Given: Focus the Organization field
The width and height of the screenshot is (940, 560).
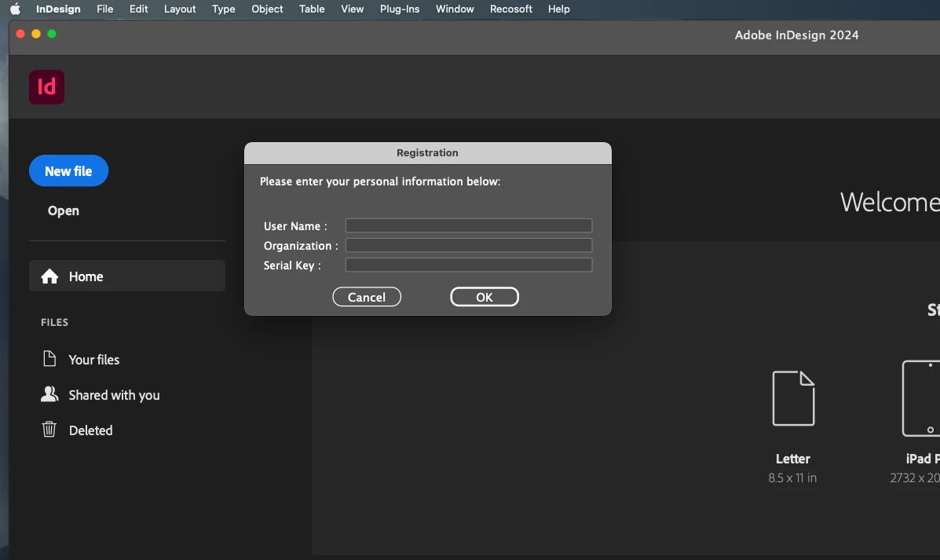Looking at the screenshot, I should pyautogui.click(x=469, y=245).
